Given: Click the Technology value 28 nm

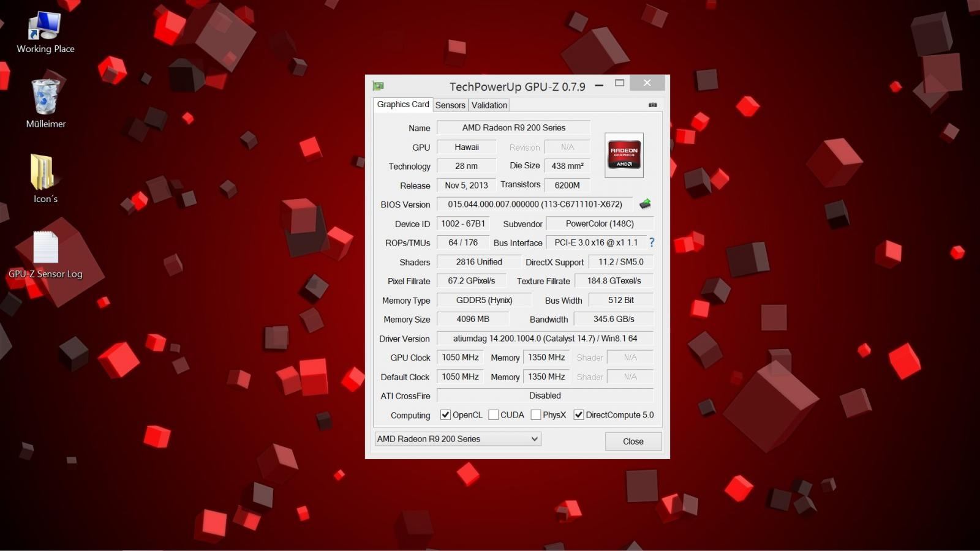Looking at the screenshot, I should pos(466,167).
